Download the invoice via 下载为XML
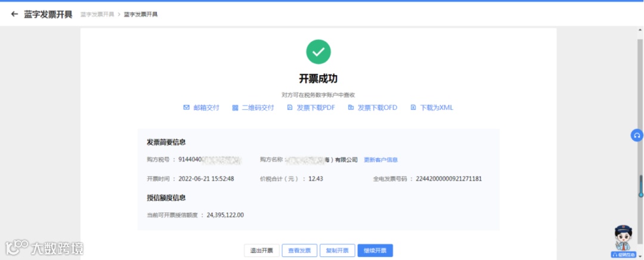This screenshot has width=644, height=260. [x=436, y=107]
